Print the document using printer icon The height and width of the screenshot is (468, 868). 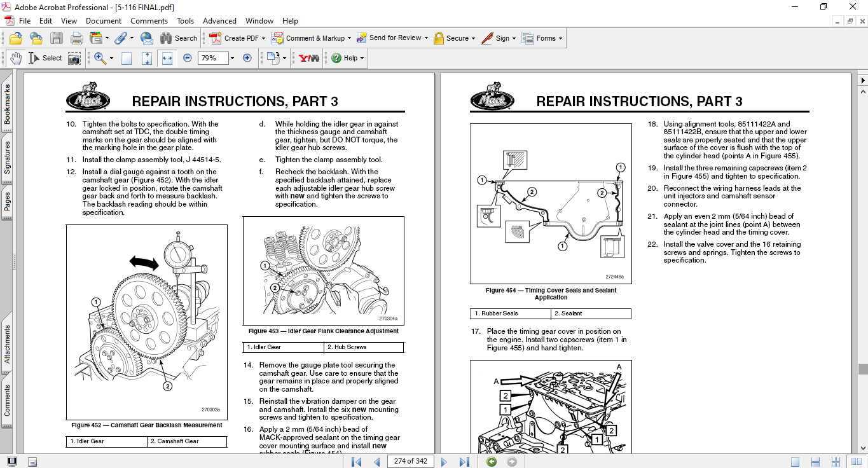click(77, 38)
